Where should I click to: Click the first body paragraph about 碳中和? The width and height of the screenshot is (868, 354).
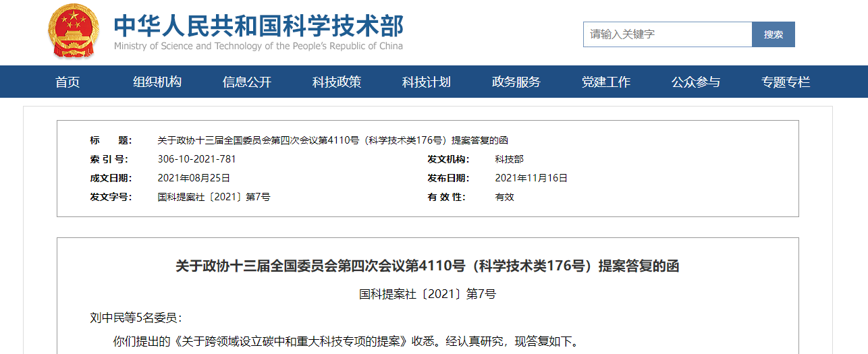pos(346,341)
